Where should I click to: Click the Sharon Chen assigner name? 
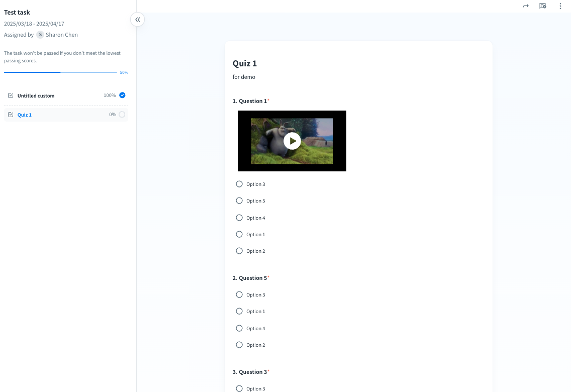pyautogui.click(x=62, y=35)
